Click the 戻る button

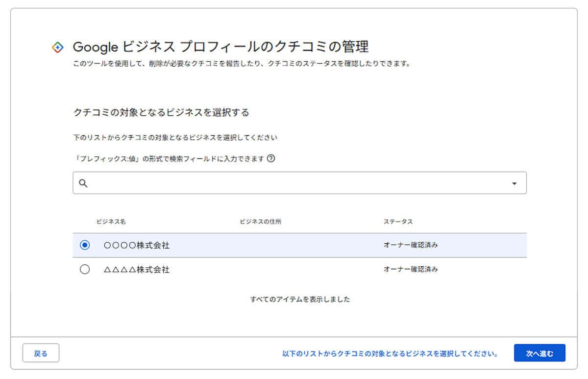point(41,353)
